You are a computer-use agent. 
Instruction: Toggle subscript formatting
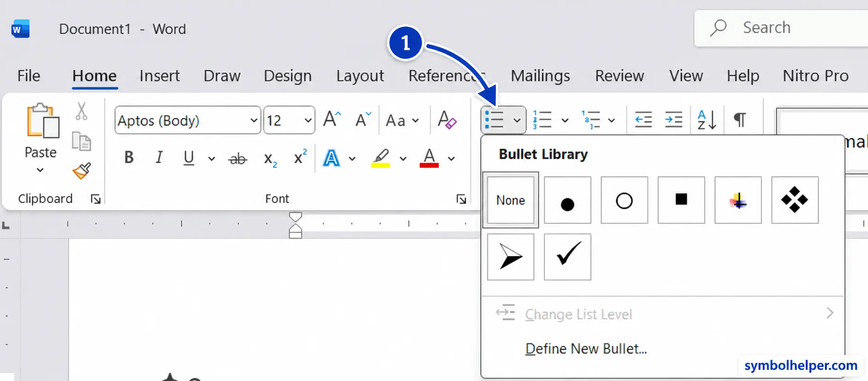point(270,159)
